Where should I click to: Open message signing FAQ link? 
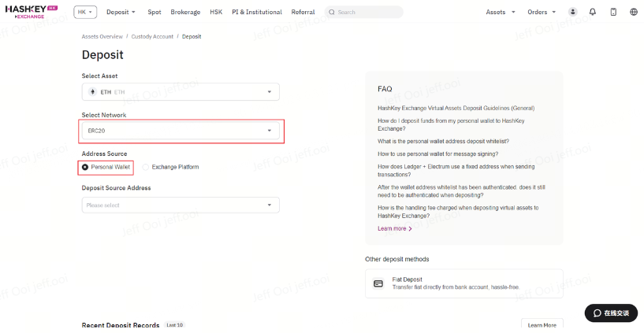(437, 154)
